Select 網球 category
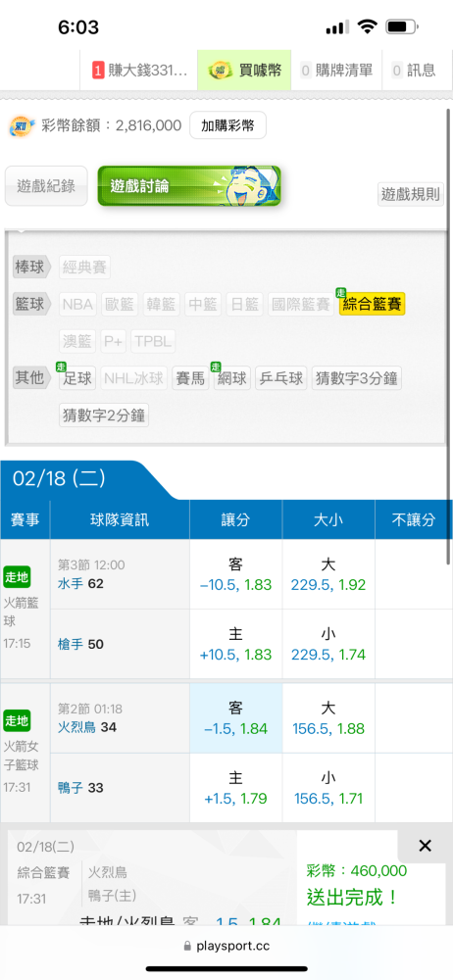The image size is (453, 980). coord(232,378)
